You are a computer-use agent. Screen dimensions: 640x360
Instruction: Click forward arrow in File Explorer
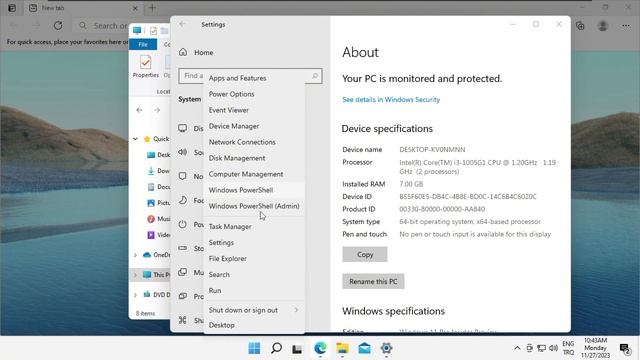pos(157,110)
